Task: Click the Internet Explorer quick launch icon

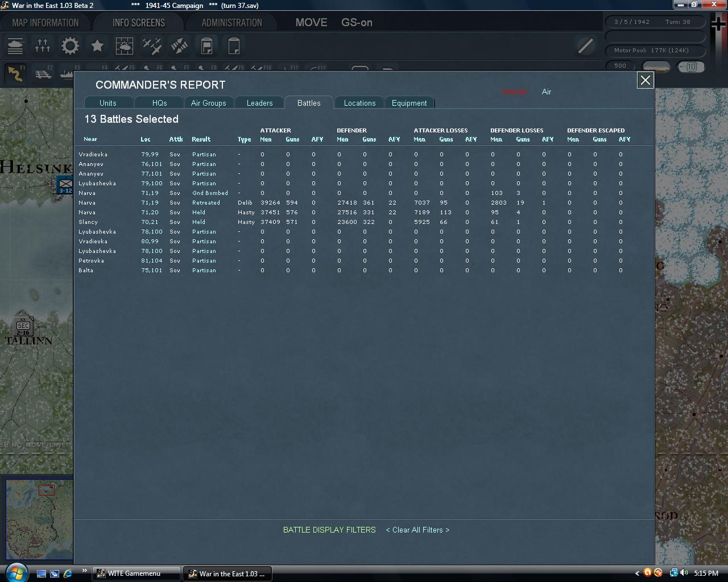Action: click(x=68, y=573)
